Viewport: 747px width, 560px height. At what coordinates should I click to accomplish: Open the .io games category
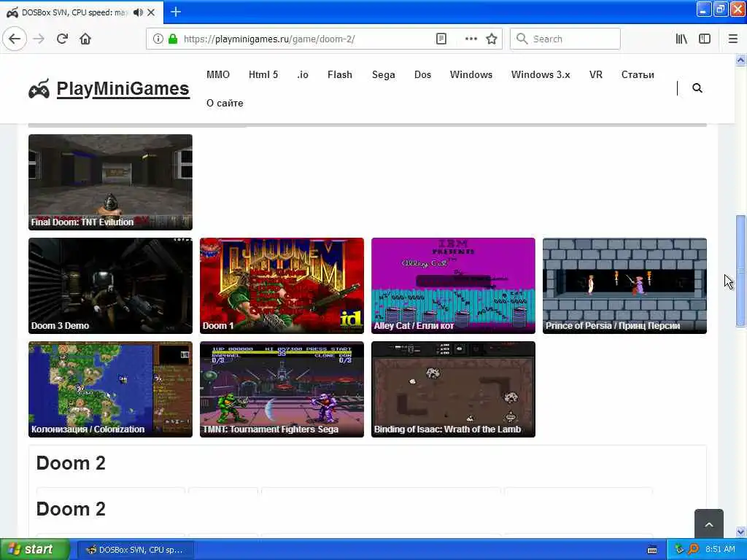(x=303, y=75)
